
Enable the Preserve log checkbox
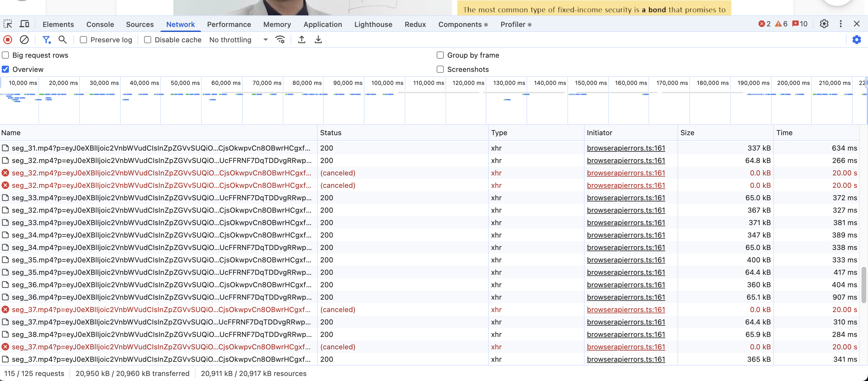pyautogui.click(x=83, y=40)
